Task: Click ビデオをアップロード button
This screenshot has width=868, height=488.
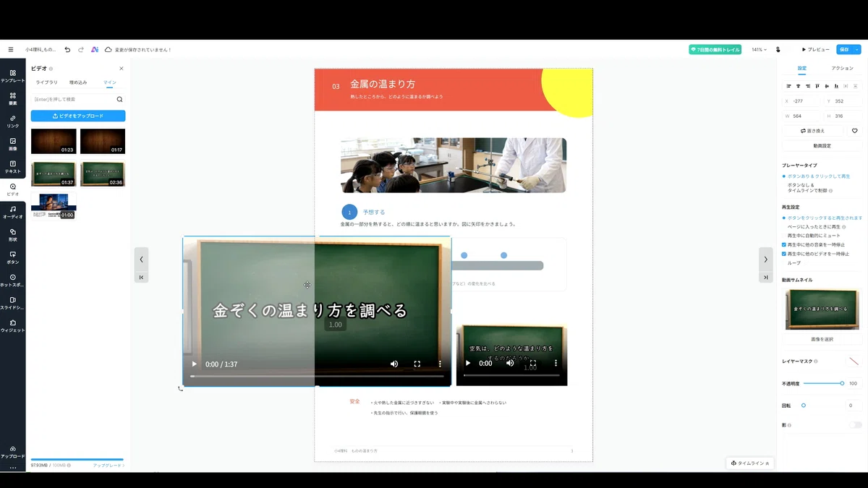Action: pos(78,116)
